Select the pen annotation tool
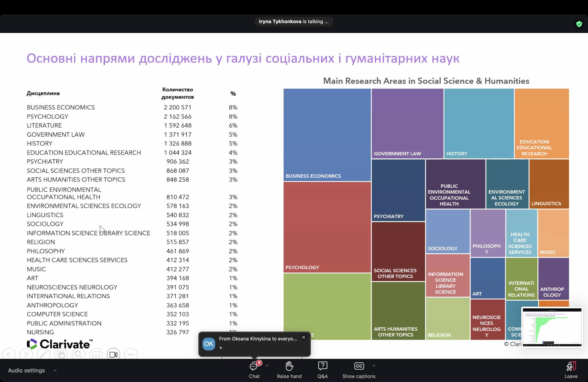The height and width of the screenshot is (382, 588). click(x=44, y=354)
